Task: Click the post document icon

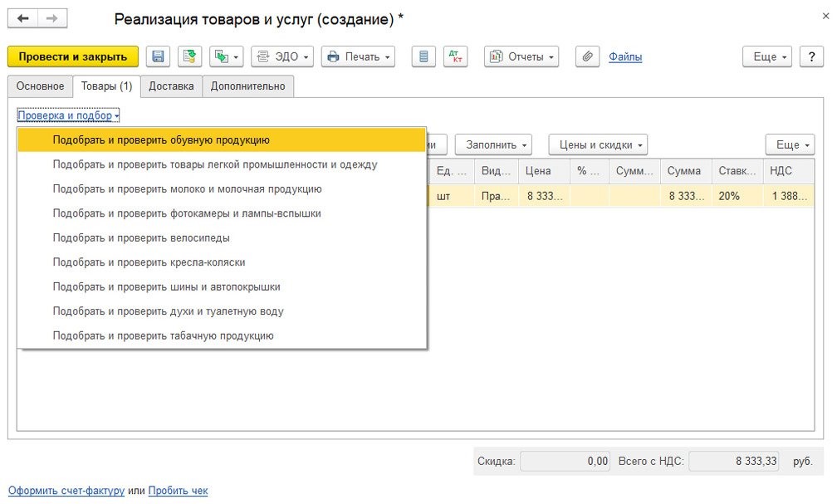Action: [x=190, y=56]
